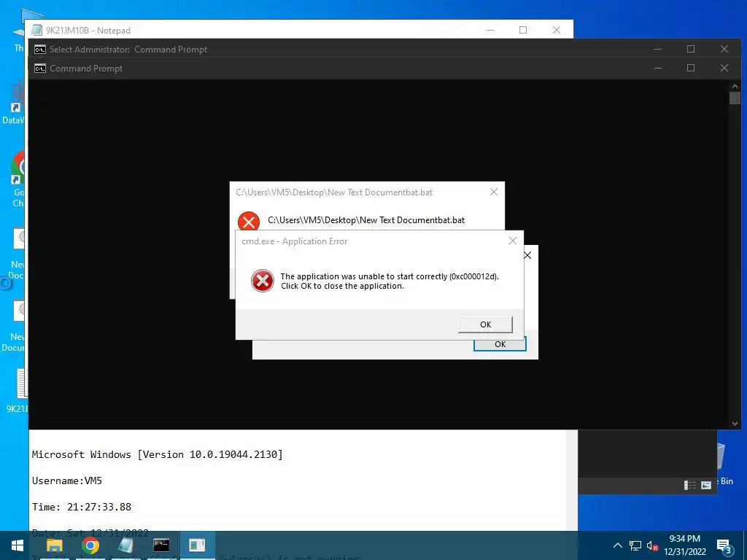The width and height of the screenshot is (747, 560).
Task: Switch to large icons view in background window
Action: click(x=706, y=485)
